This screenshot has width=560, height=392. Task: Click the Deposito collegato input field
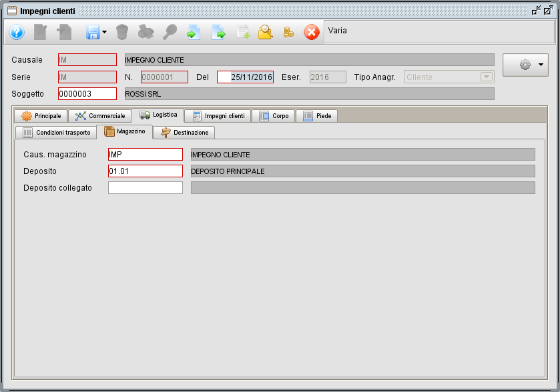coord(145,187)
